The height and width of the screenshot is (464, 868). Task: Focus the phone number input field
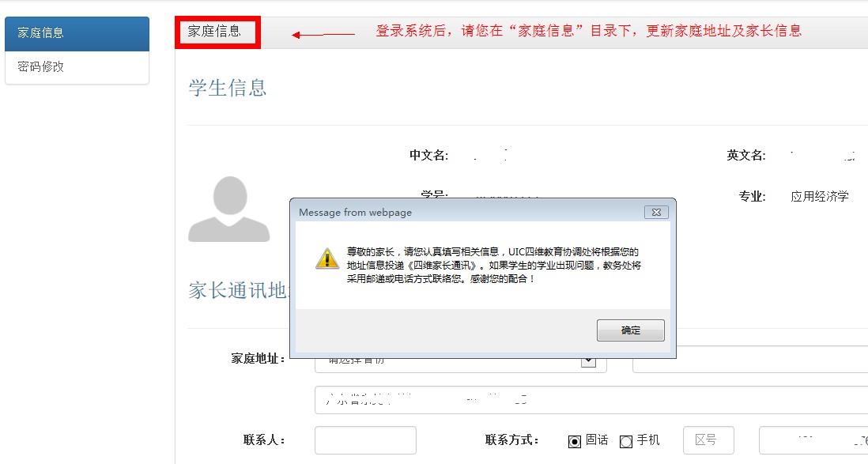[x=813, y=440]
